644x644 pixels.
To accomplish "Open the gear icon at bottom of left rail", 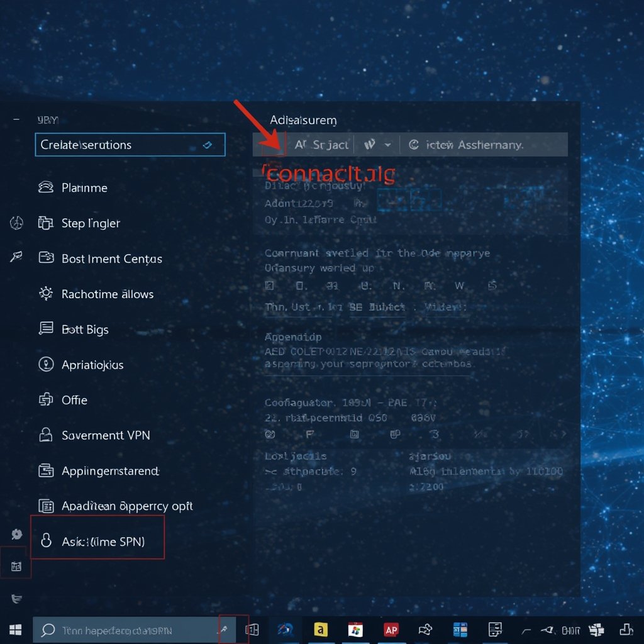I will click(16, 534).
